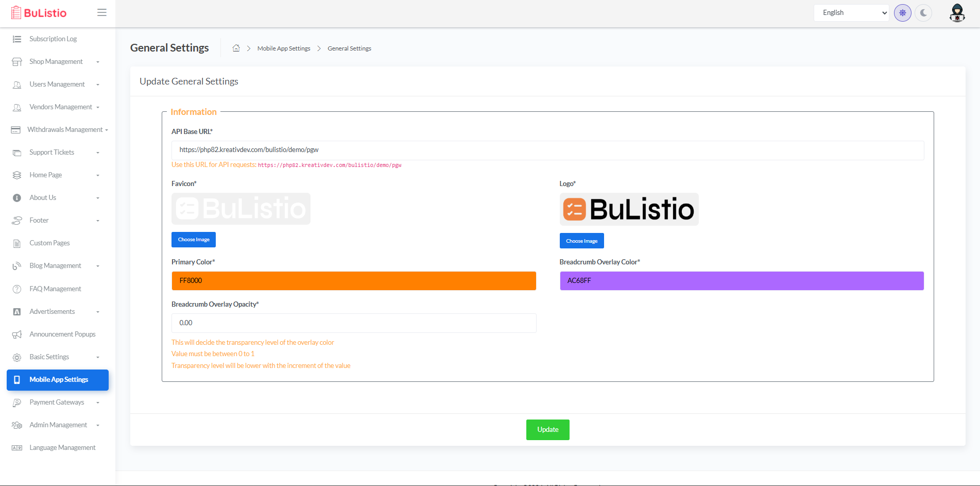
Task: Click the Admin Management users-gear icon
Action: coord(17,425)
